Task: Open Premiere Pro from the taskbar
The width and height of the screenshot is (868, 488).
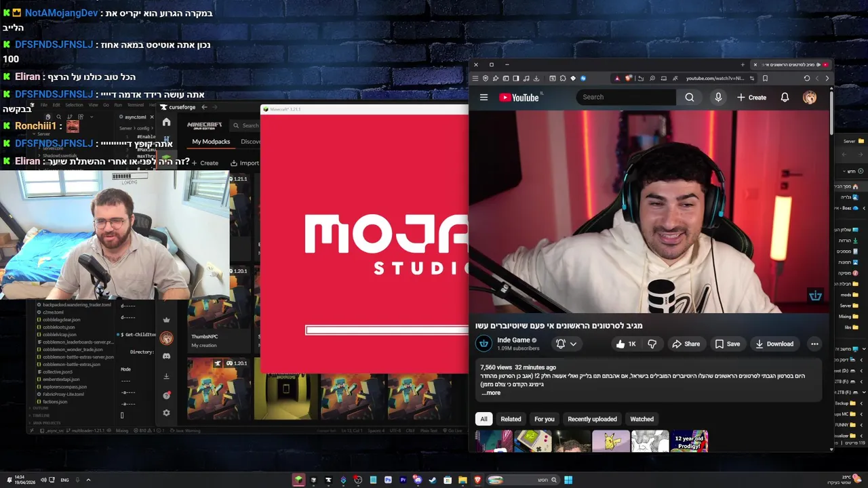Action: (x=403, y=480)
